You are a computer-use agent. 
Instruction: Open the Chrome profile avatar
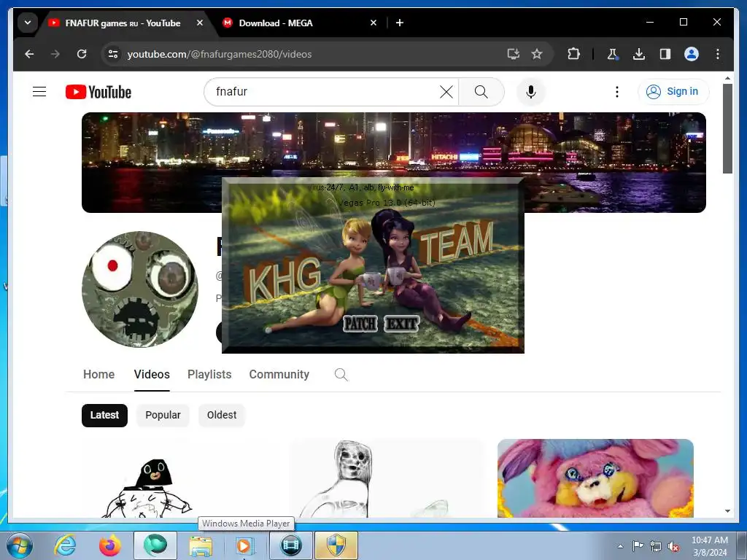[x=692, y=54]
